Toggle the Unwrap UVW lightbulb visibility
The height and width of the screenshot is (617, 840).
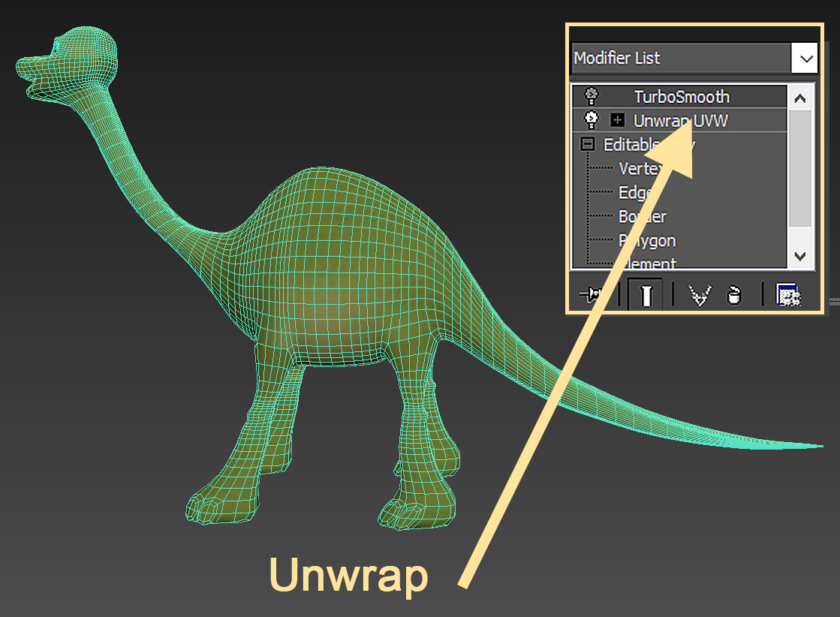(591, 120)
